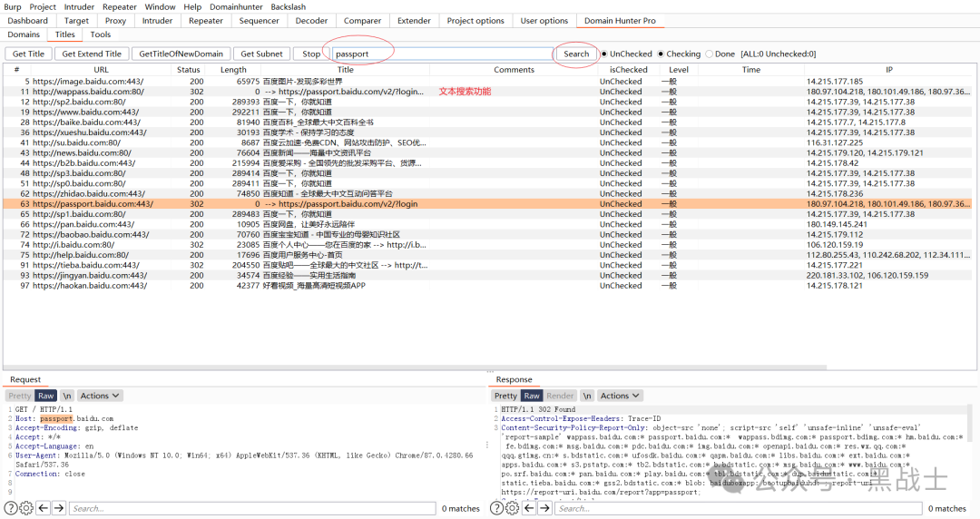Switch to the Decoder tab
The height and width of the screenshot is (519, 980).
pos(311,21)
